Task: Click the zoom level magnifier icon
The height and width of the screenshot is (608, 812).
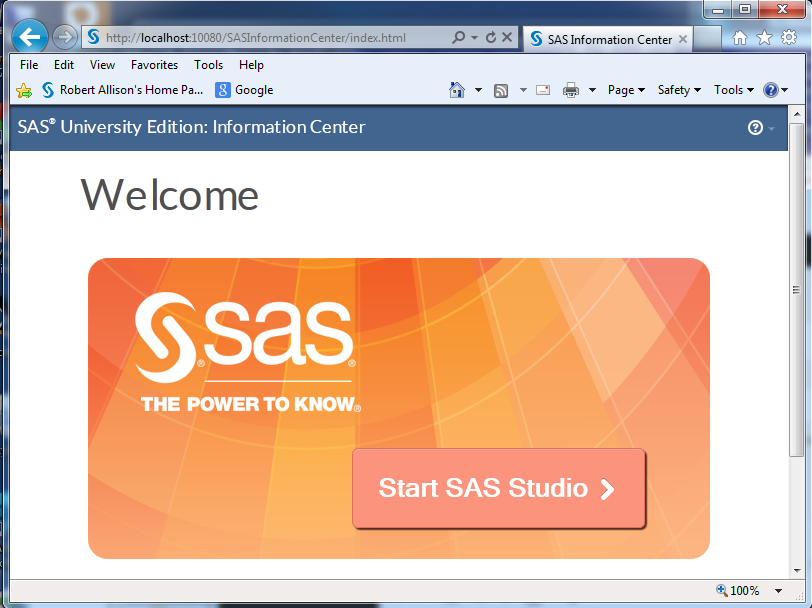Action: pos(721,590)
